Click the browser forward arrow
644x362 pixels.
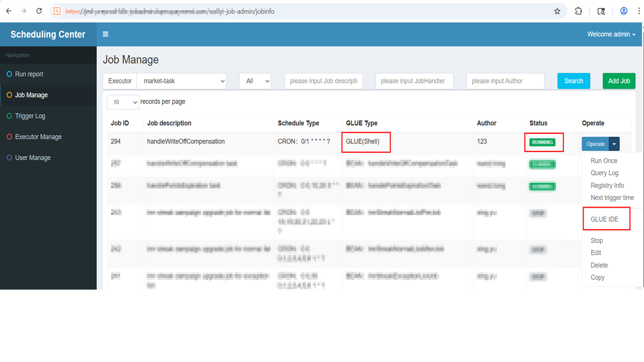pyautogui.click(x=24, y=11)
